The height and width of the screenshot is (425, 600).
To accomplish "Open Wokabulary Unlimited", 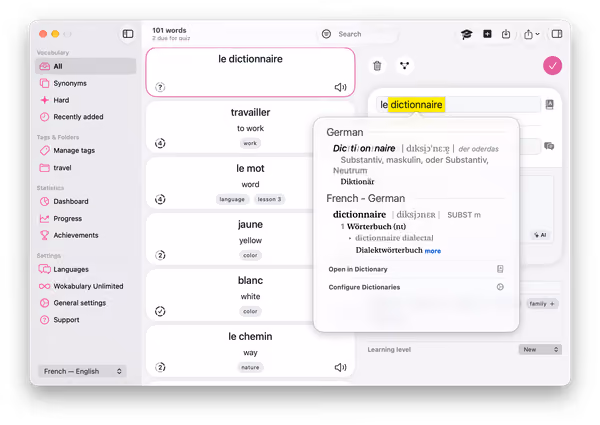I will pos(86,286).
